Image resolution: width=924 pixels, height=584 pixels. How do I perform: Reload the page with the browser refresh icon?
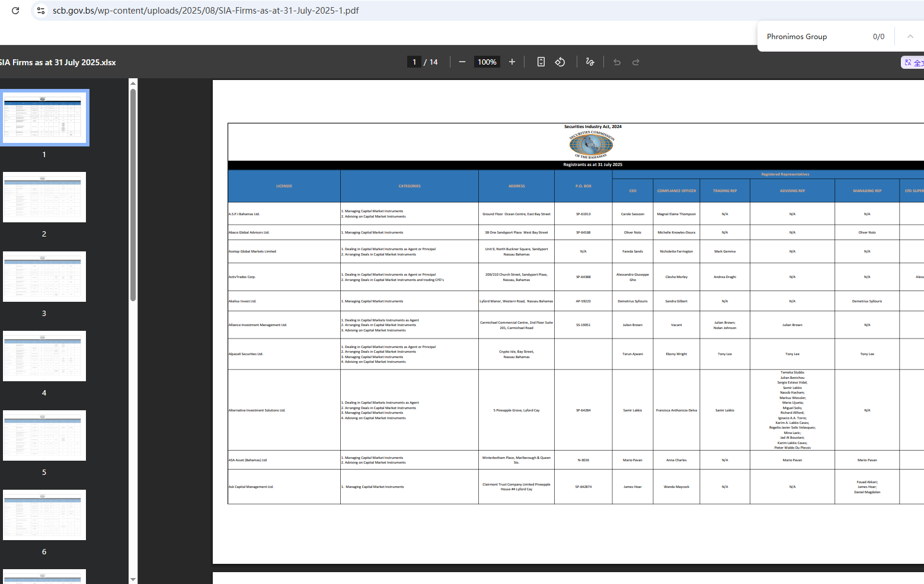pyautogui.click(x=15, y=11)
